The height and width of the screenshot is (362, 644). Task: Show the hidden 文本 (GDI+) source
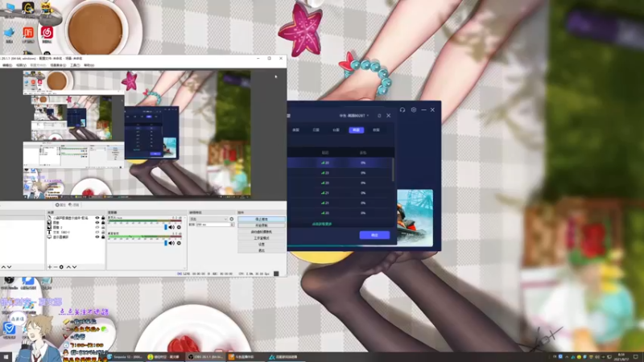pos(97,232)
